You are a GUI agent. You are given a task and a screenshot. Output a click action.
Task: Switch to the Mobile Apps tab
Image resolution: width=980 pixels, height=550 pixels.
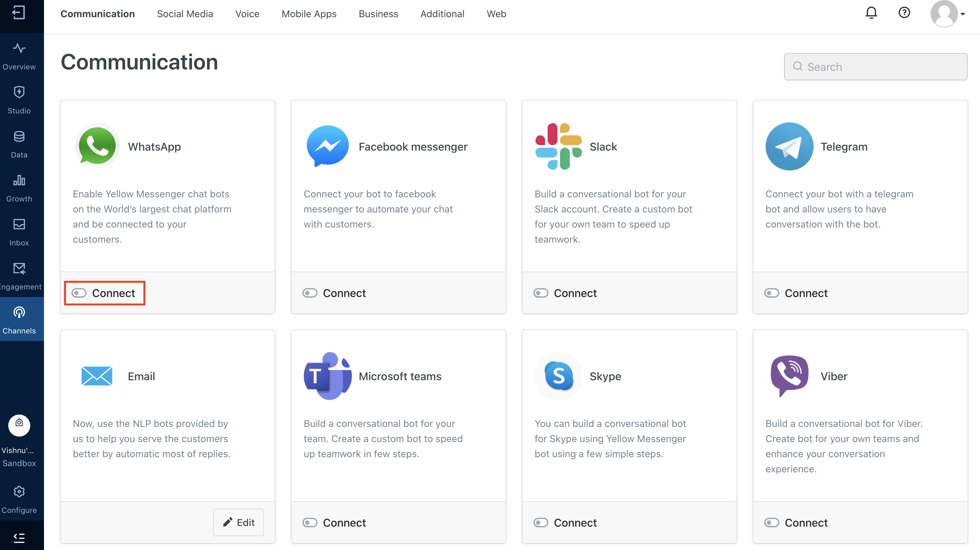tap(309, 14)
